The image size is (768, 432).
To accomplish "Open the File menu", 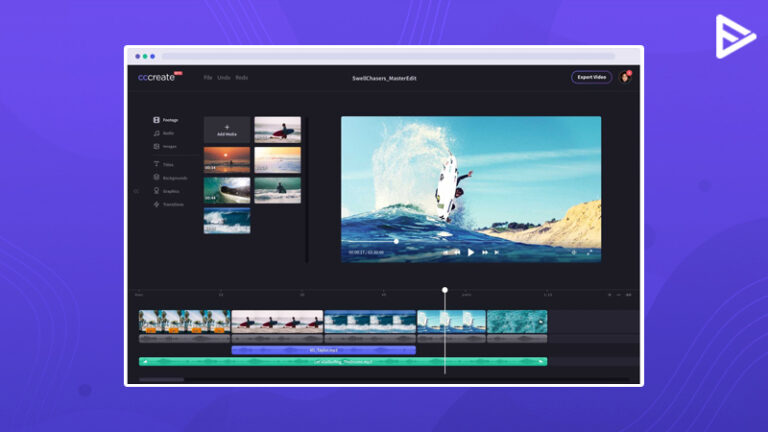I will click(208, 78).
